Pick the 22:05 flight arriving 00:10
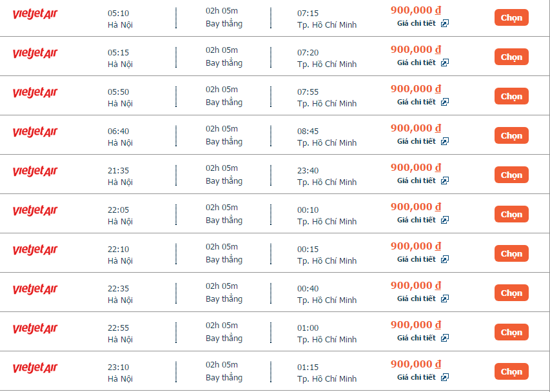 click(511, 215)
